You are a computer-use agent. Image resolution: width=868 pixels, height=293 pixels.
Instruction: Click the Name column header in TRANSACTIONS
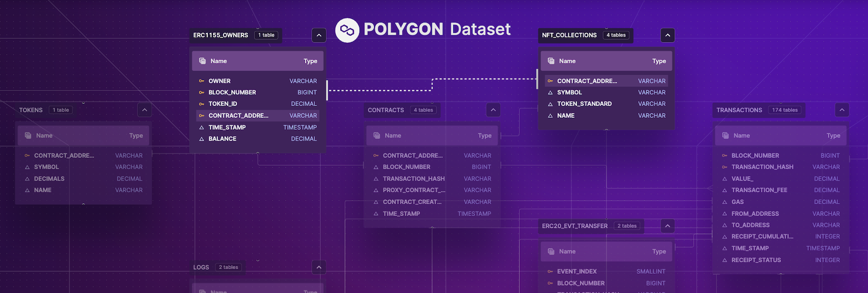(x=742, y=136)
